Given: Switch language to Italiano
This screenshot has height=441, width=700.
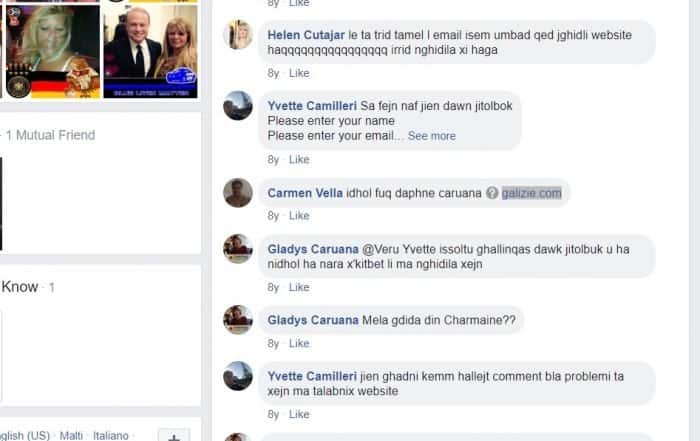Looking at the screenshot, I should (x=111, y=435).
